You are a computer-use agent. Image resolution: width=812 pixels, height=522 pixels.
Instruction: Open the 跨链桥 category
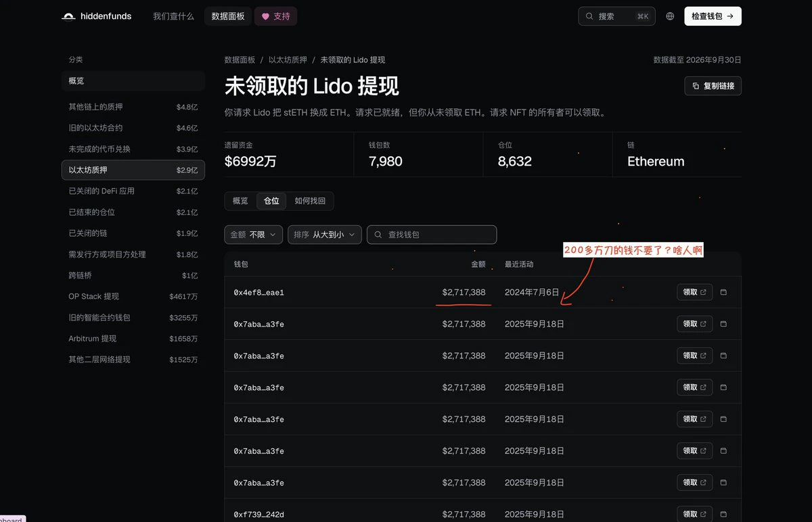tap(133, 275)
